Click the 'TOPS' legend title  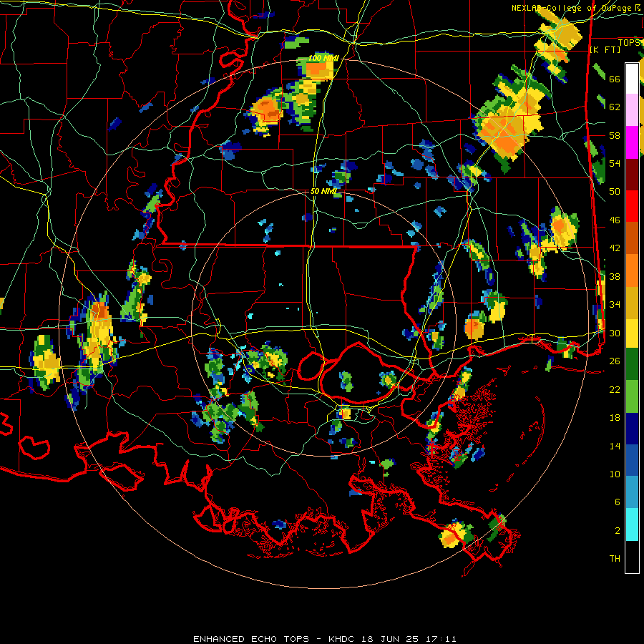tap(629, 43)
